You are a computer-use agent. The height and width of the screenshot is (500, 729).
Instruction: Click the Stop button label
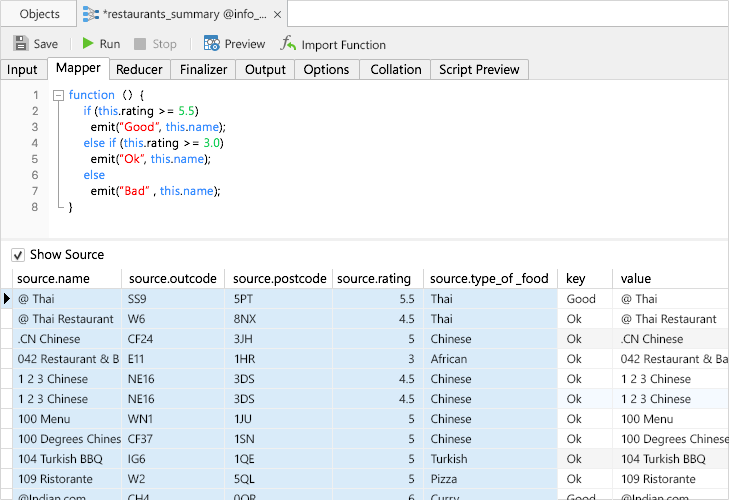165,44
